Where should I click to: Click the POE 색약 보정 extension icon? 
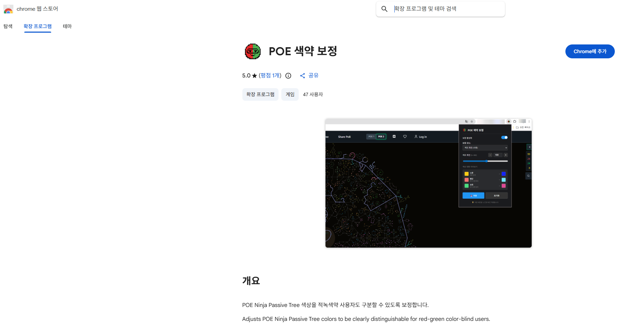coord(253,51)
